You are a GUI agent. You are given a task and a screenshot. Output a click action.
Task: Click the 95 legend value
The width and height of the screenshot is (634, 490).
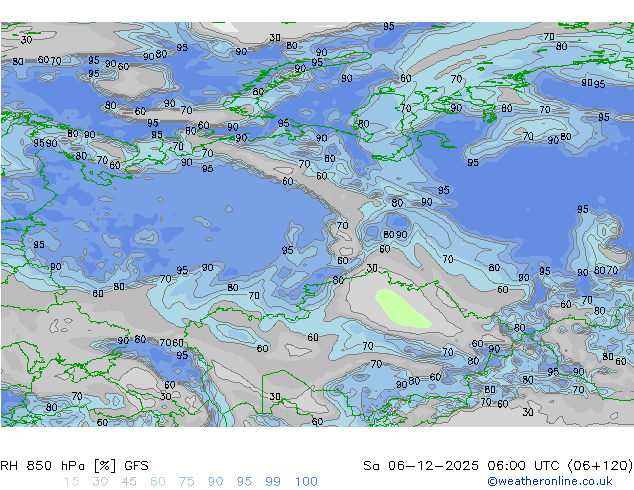pos(244,482)
